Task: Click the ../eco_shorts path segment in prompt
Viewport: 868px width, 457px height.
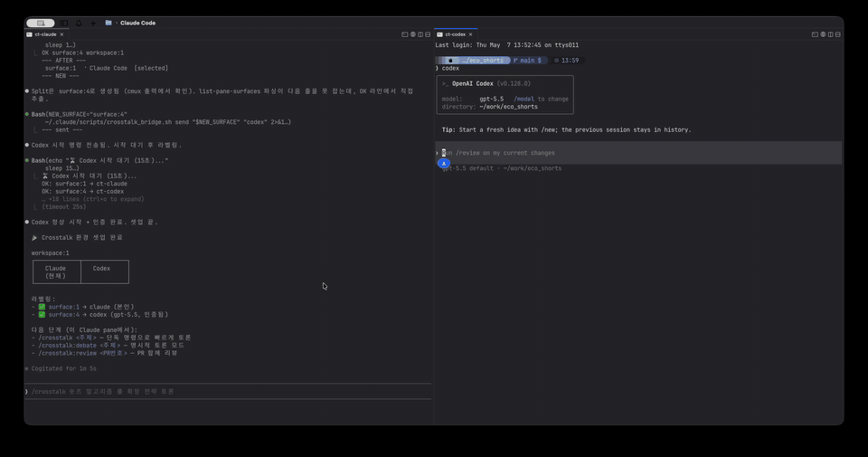Action: tap(483, 61)
